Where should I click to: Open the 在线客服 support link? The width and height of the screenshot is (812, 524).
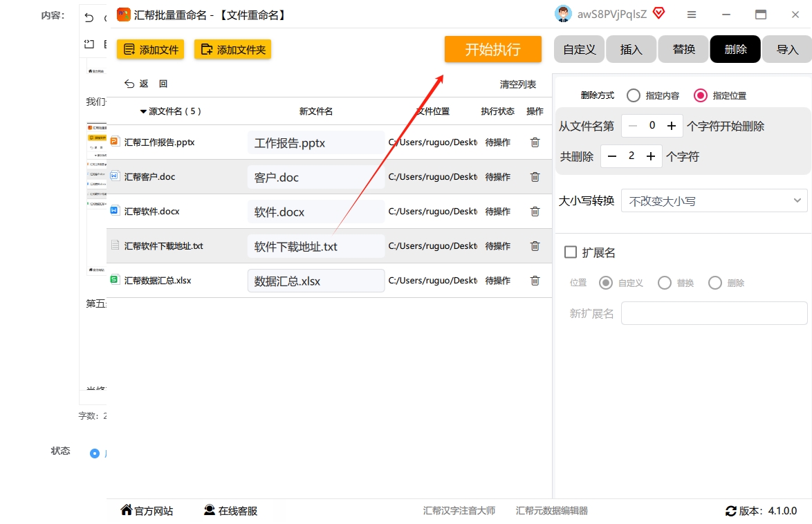230,511
